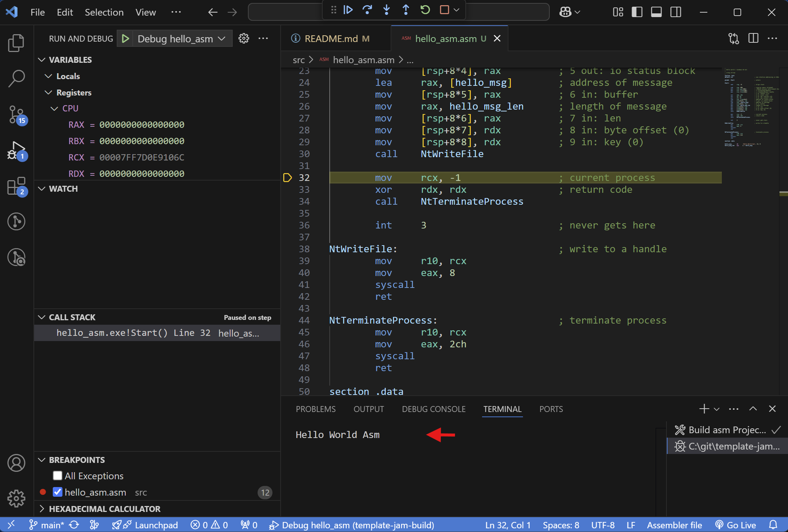Toggle the bottom panel visibility

pyautogui.click(x=656, y=12)
